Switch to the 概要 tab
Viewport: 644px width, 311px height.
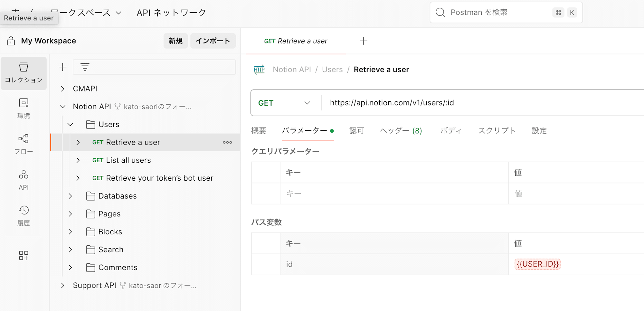click(x=259, y=131)
